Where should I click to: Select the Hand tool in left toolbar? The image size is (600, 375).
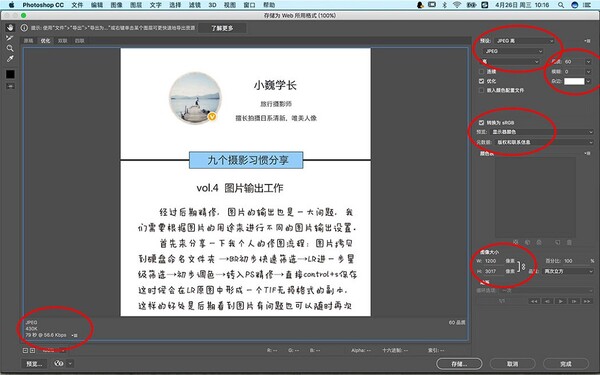point(10,28)
